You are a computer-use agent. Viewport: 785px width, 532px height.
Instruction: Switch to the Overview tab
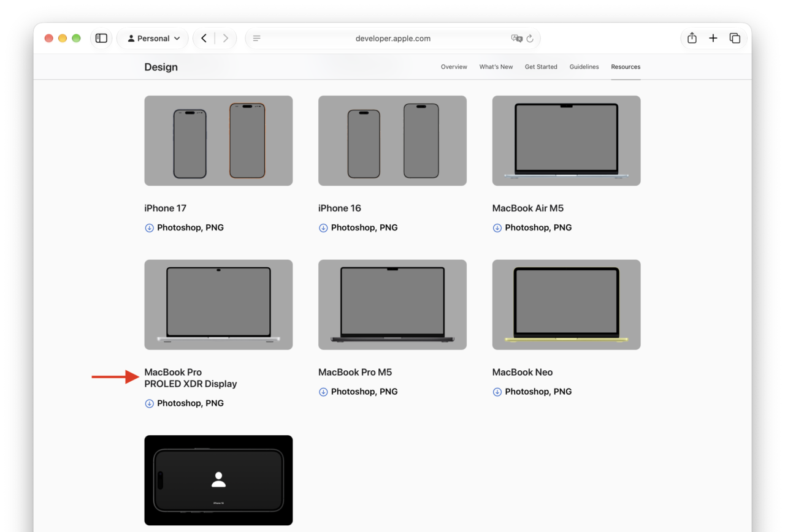tap(454, 67)
